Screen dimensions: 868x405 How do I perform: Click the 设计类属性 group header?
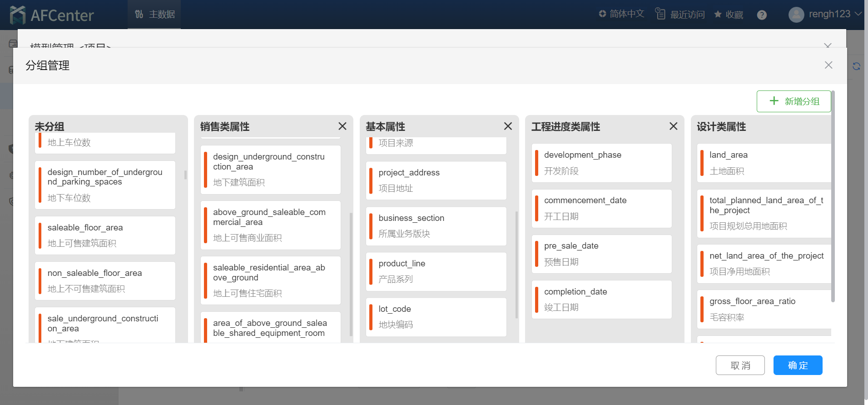click(721, 126)
